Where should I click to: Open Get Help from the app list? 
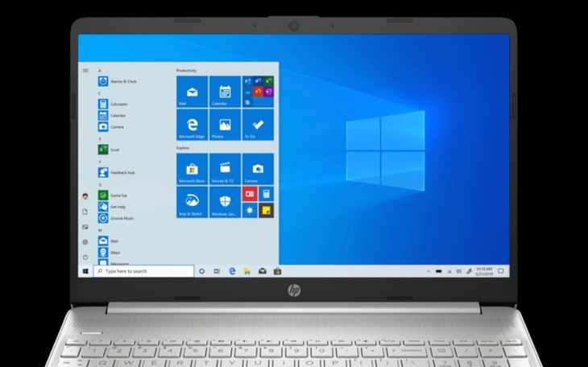pyautogui.click(x=112, y=207)
